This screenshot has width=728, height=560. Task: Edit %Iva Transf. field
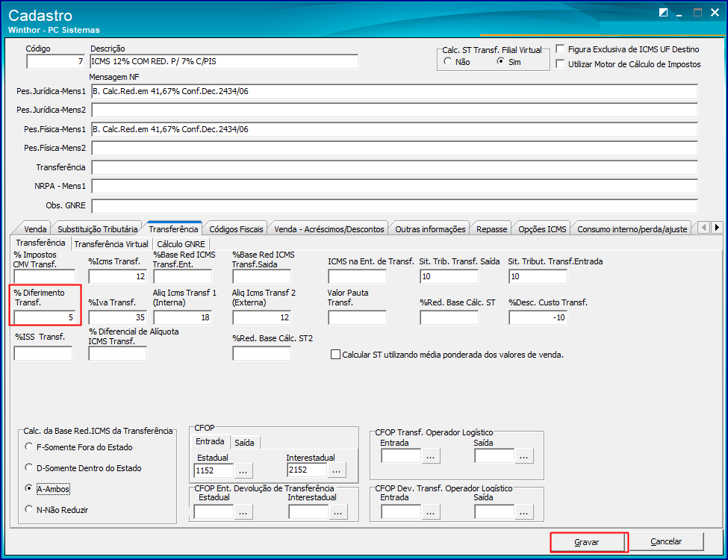coord(118,317)
